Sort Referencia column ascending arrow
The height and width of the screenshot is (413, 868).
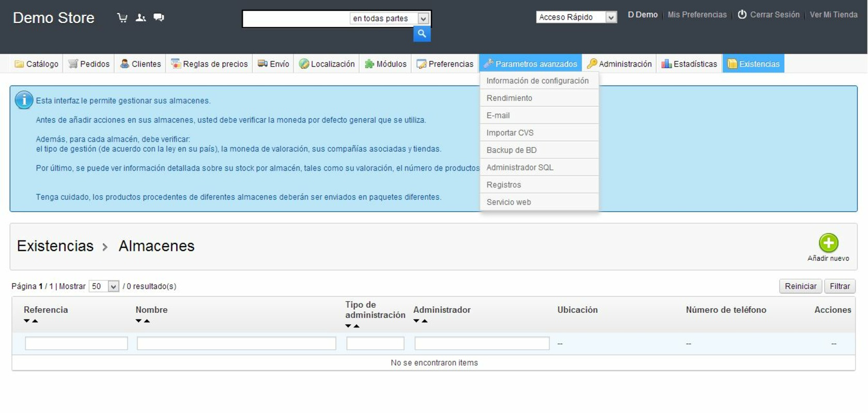(35, 321)
